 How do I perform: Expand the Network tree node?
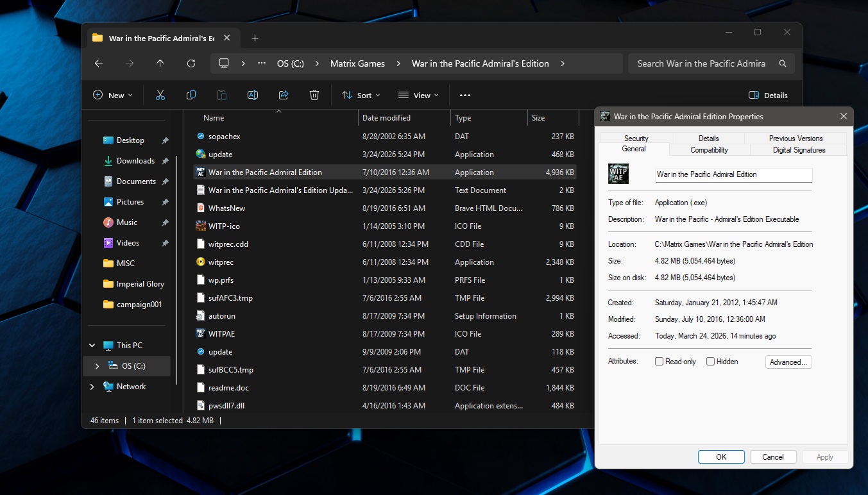coord(92,387)
